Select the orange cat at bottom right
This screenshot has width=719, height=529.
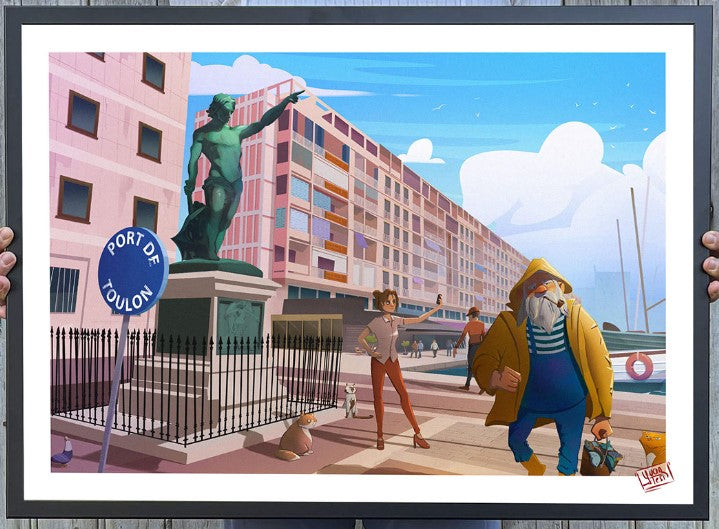(653, 448)
